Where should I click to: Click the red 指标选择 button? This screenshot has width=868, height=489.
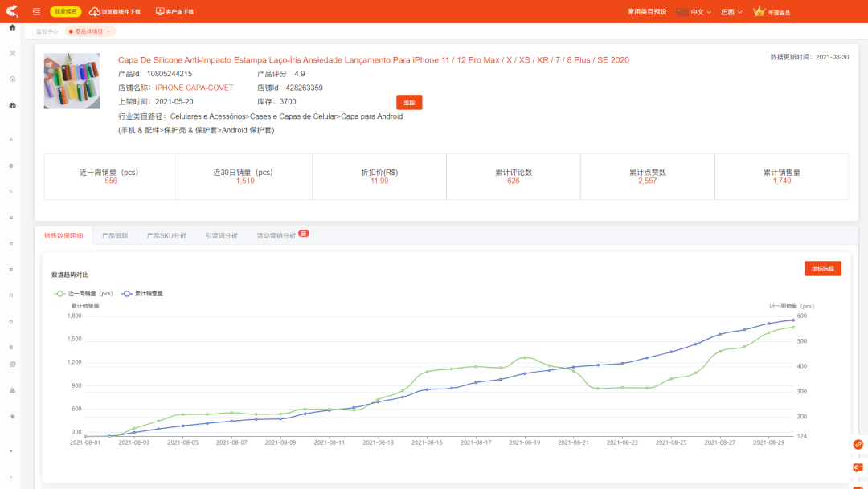click(823, 269)
